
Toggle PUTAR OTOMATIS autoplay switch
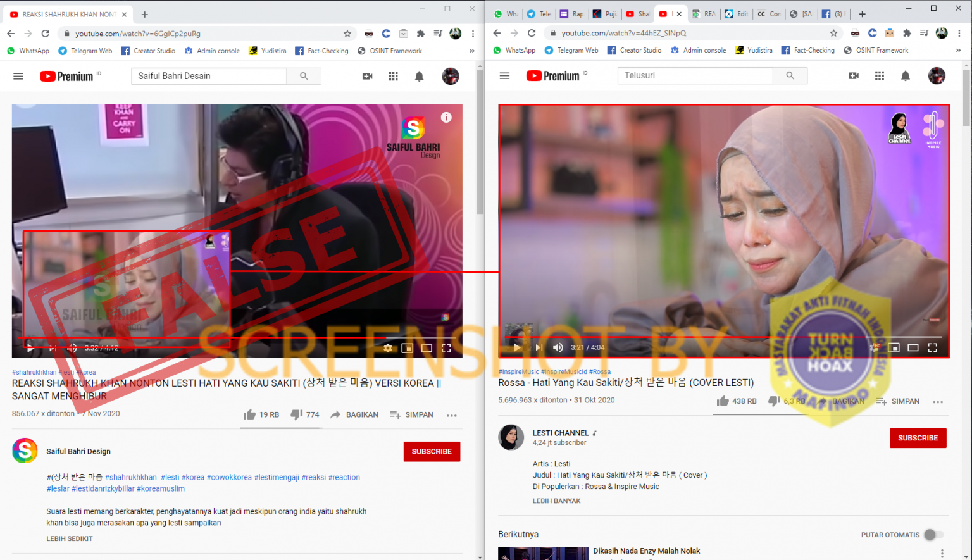[x=933, y=535]
